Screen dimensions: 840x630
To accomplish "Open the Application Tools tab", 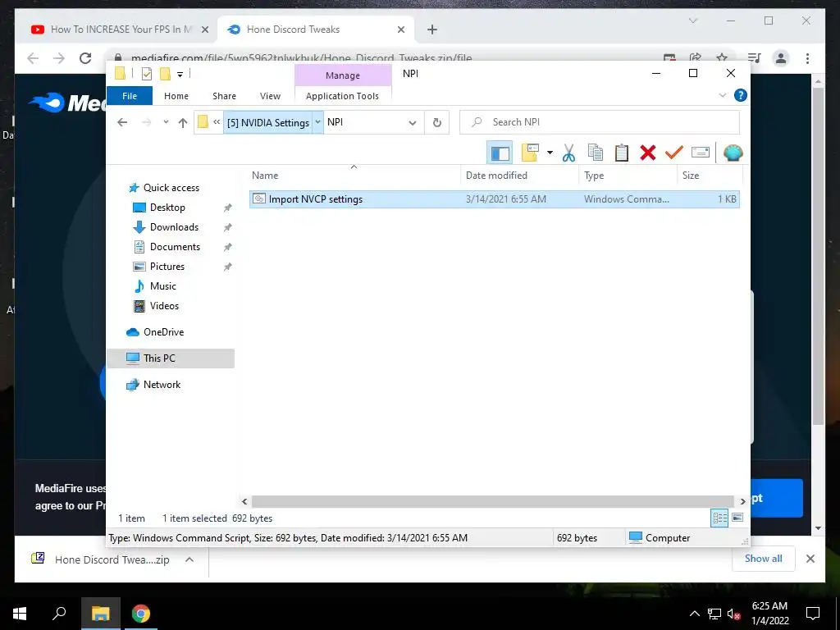I will click(x=342, y=96).
